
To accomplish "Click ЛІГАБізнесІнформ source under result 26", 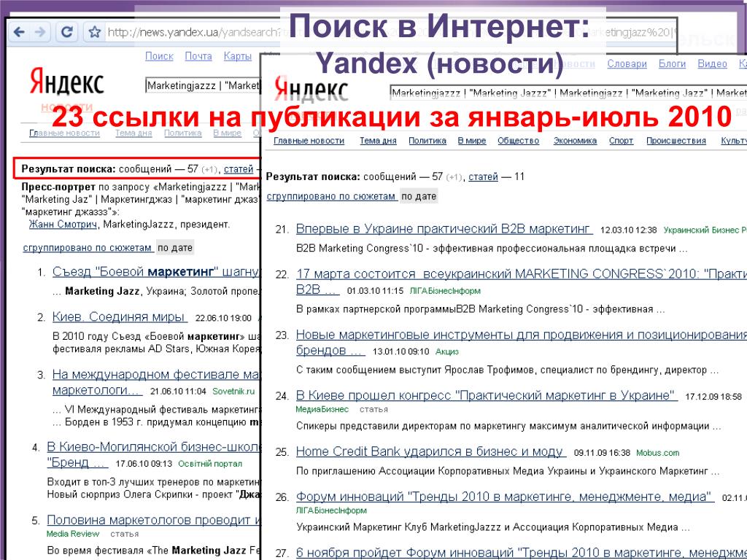I will pos(331,510).
